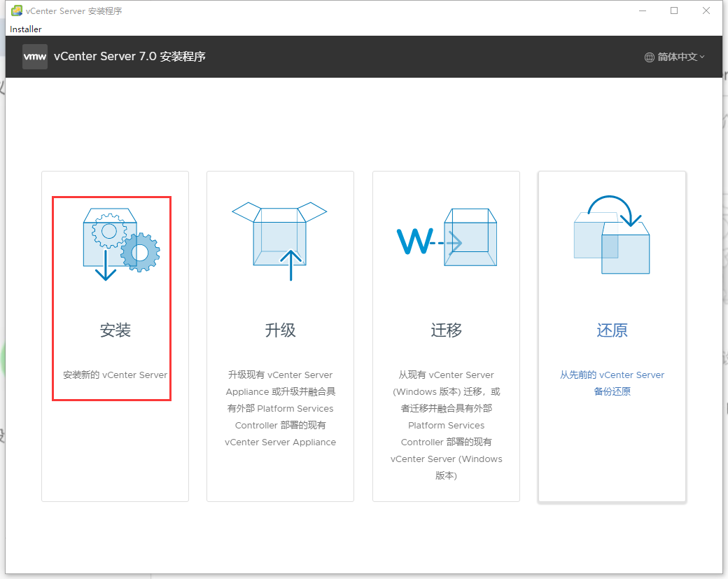728x579 pixels.
Task: Click the Install gears-and-box icon
Action: [121, 244]
